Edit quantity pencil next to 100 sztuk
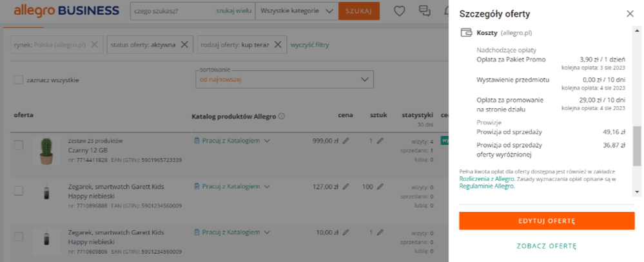 (380, 187)
